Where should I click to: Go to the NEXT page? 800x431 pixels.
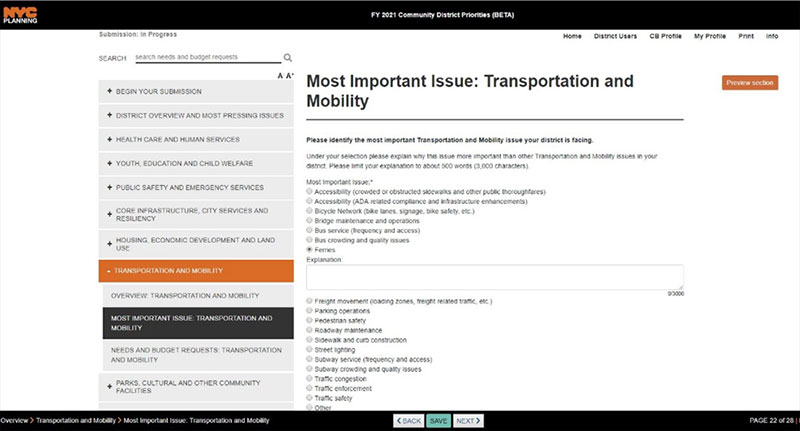468,421
